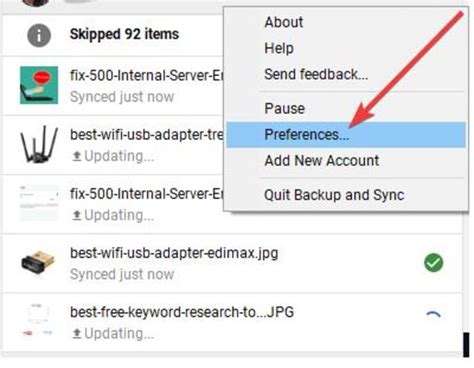Screen dimensions: 474x368
Task: Open the black wifi antenna adapter thumbnail
Action: click(x=39, y=144)
